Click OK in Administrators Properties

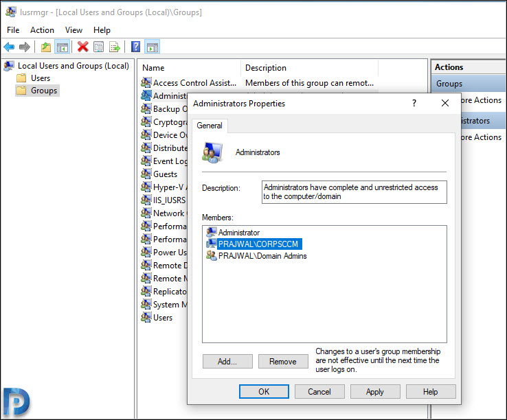coord(264,392)
